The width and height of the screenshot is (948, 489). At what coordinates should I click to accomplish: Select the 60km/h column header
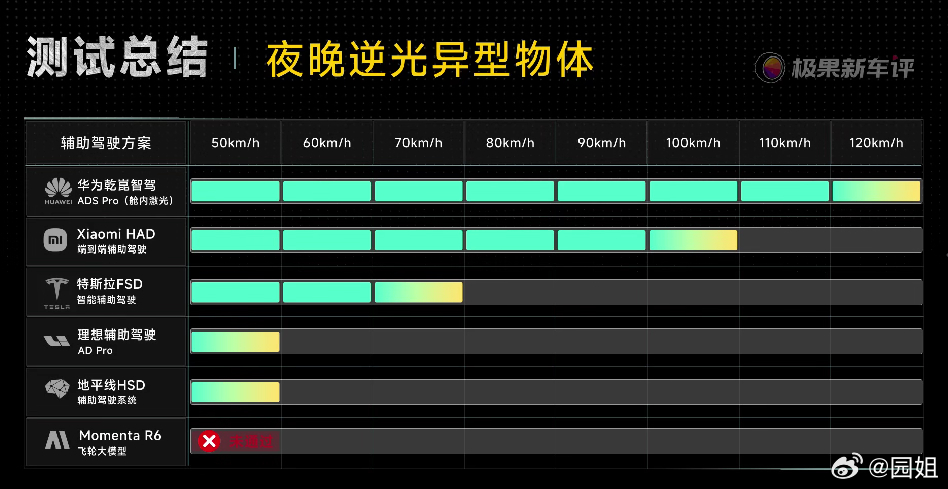coord(327,143)
